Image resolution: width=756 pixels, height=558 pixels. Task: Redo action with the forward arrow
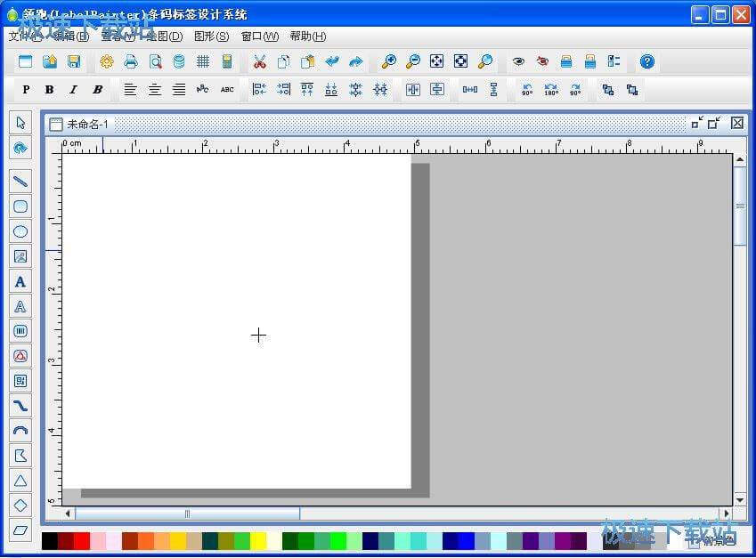[x=356, y=61]
